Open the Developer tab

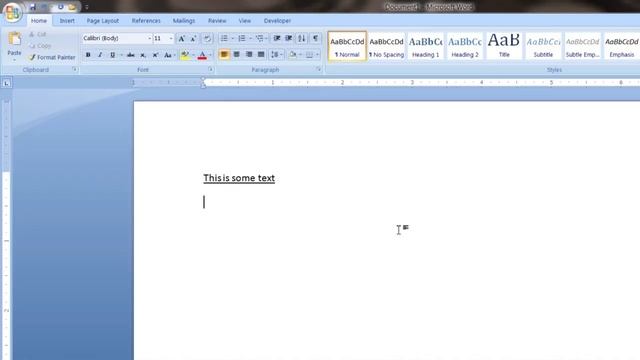click(x=277, y=21)
